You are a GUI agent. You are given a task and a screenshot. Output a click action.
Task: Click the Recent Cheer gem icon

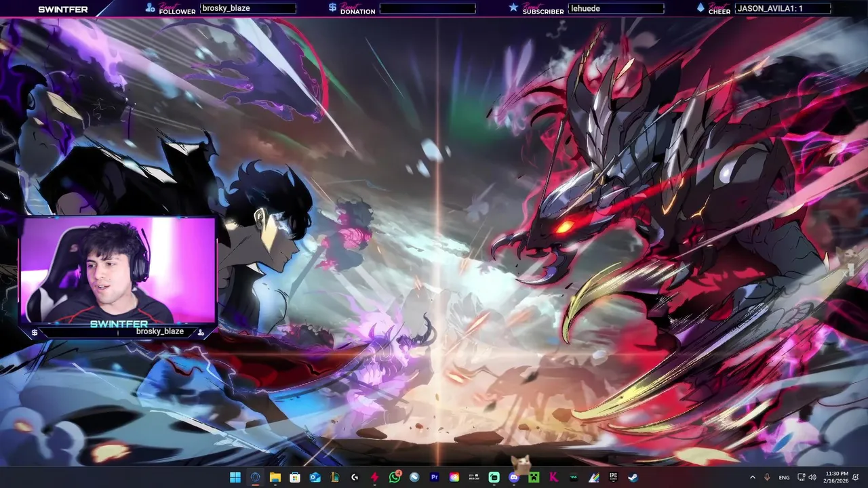click(701, 7)
